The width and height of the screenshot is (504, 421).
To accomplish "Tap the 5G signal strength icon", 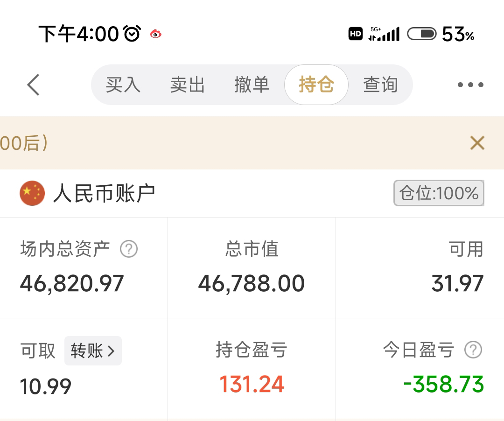I will (384, 34).
